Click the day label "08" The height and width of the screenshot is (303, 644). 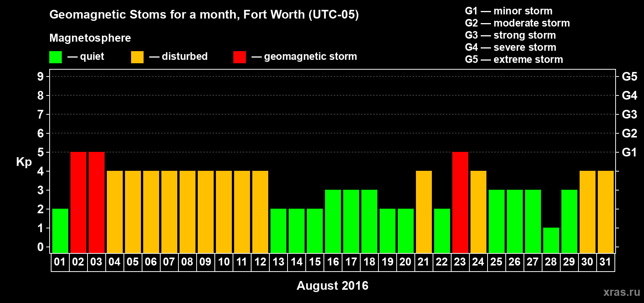[187, 262]
